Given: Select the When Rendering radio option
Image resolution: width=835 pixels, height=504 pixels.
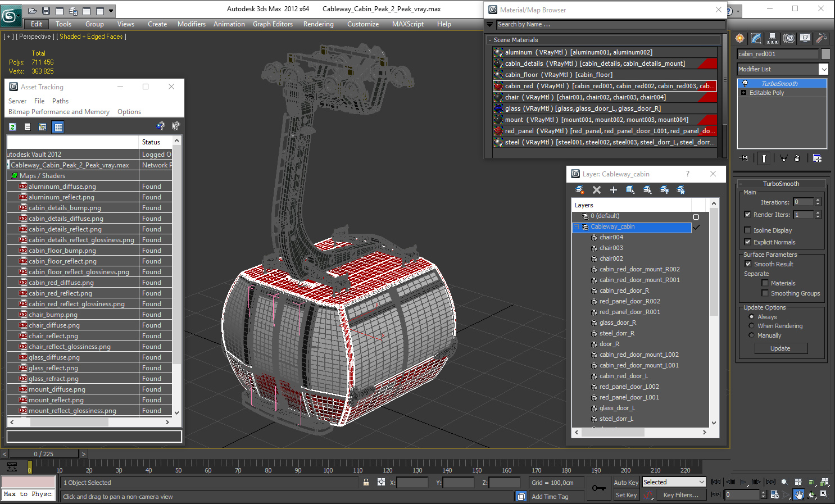Looking at the screenshot, I should 751,326.
